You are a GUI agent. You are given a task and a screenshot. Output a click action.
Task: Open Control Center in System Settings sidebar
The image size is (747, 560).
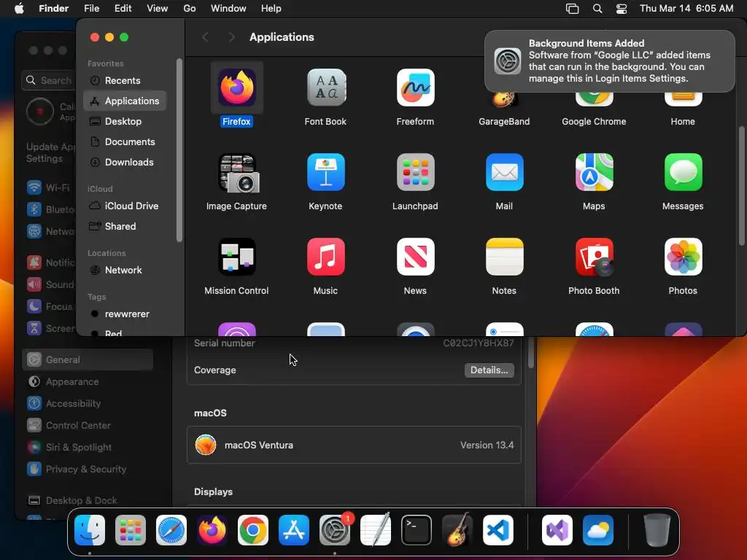coord(88,426)
